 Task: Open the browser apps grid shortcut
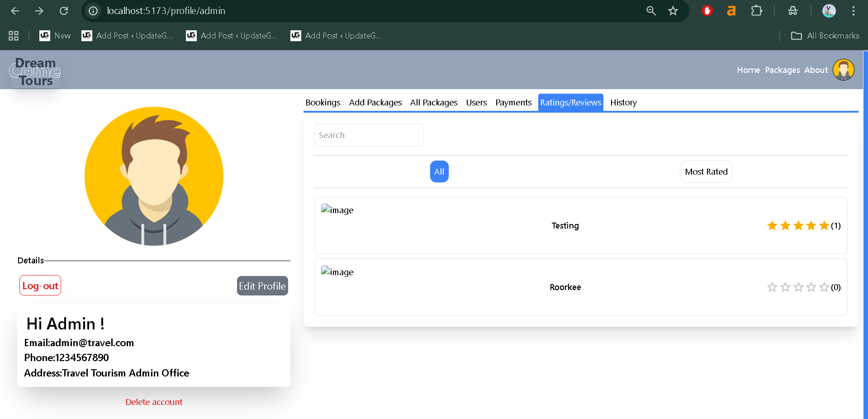(14, 36)
